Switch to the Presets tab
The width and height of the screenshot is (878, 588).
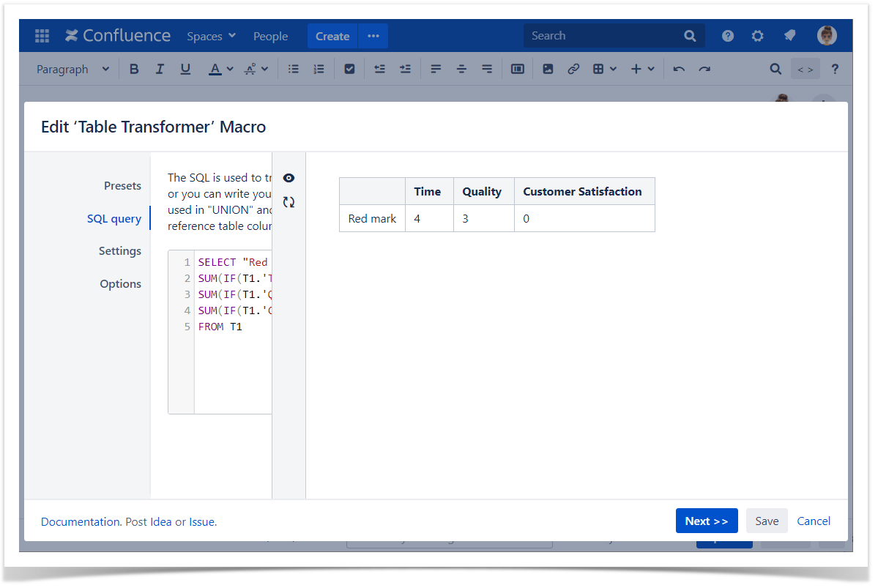coord(122,186)
